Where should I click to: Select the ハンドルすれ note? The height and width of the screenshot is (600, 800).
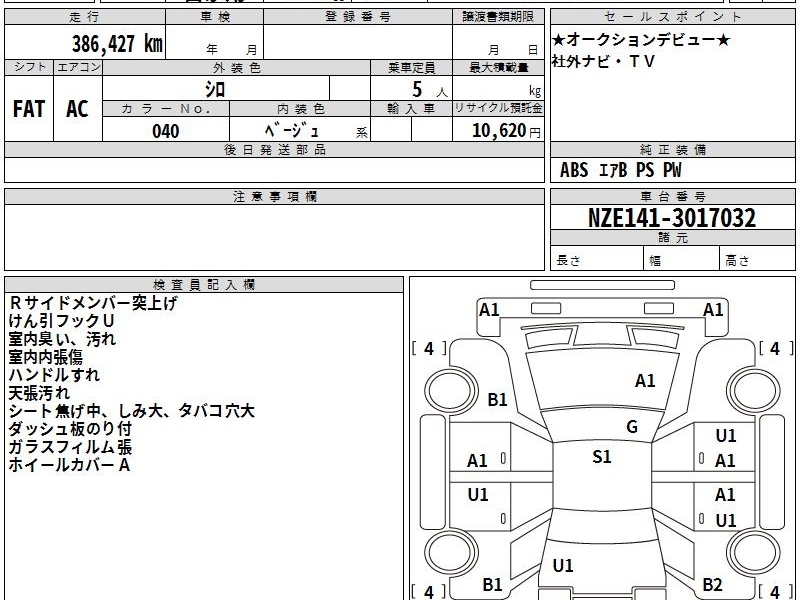(54, 375)
